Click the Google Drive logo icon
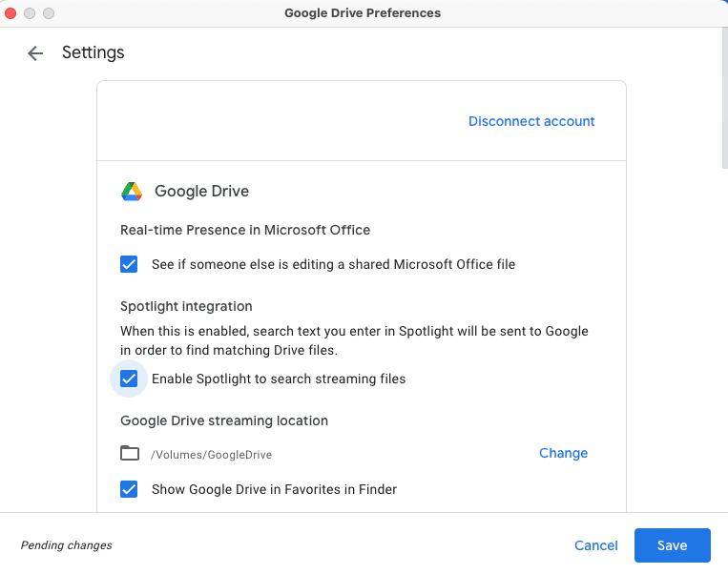Screen dimensions: 728x574 pyautogui.click(x=132, y=192)
